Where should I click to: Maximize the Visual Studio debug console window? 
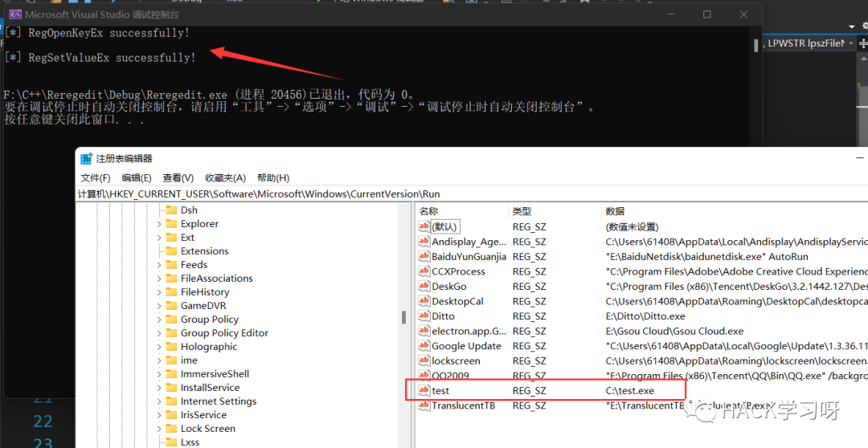click(x=707, y=14)
